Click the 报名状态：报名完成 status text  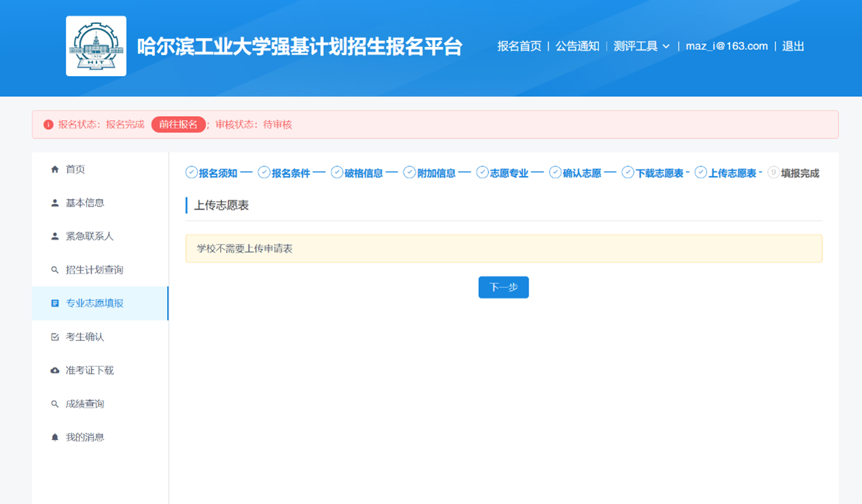click(101, 124)
